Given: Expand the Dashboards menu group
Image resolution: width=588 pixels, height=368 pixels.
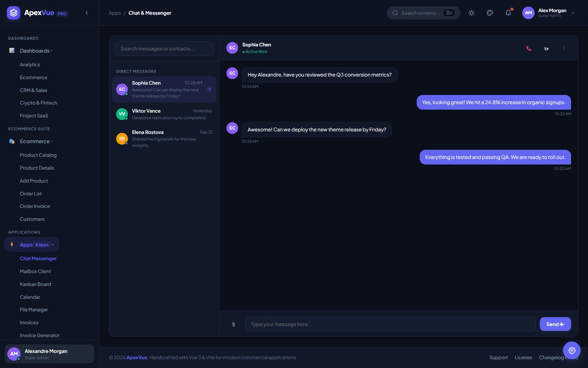Looking at the screenshot, I should point(31,51).
